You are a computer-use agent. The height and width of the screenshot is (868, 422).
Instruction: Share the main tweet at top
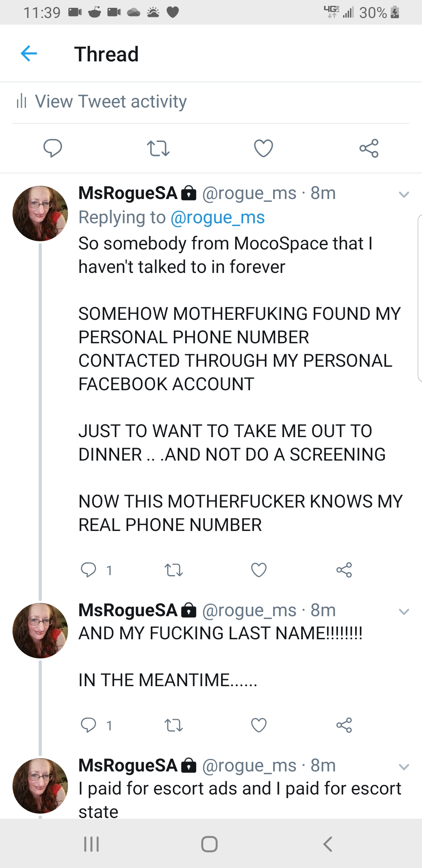(369, 148)
